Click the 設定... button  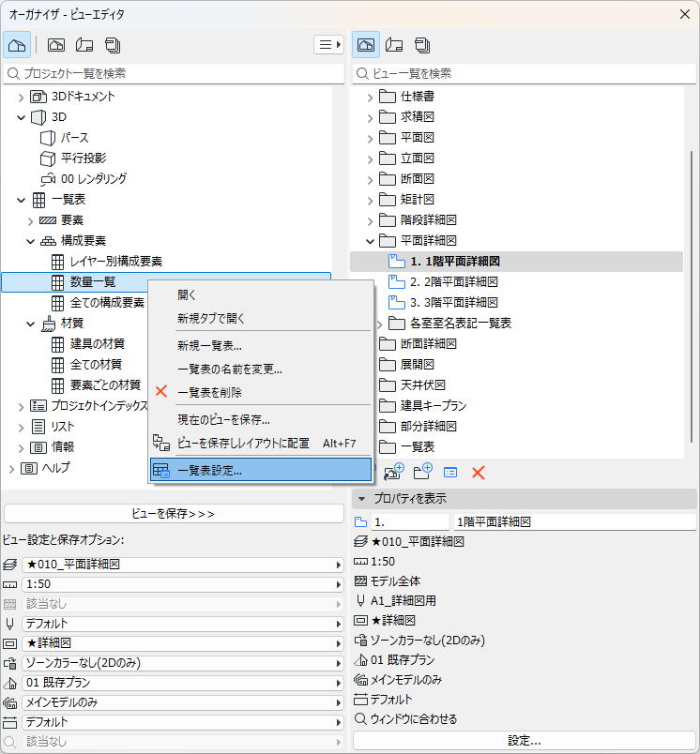(525, 741)
